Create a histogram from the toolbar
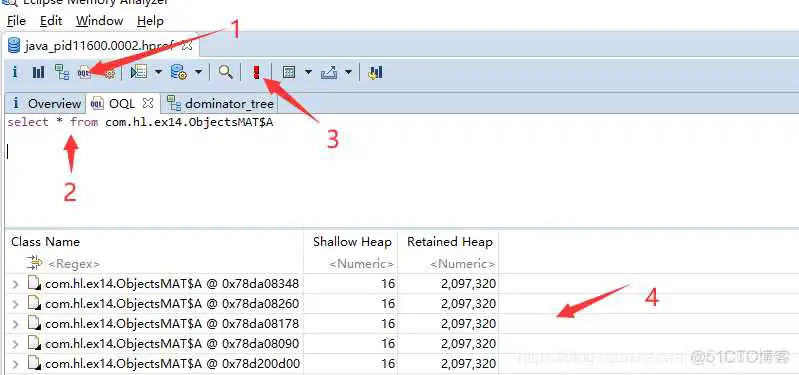This screenshot has width=799, height=375. pyautogui.click(x=38, y=72)
